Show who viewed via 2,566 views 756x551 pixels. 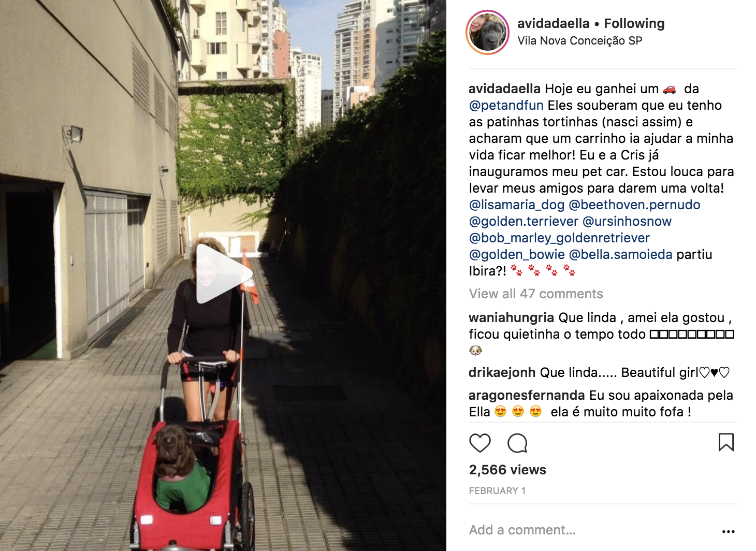click(507, 470)
